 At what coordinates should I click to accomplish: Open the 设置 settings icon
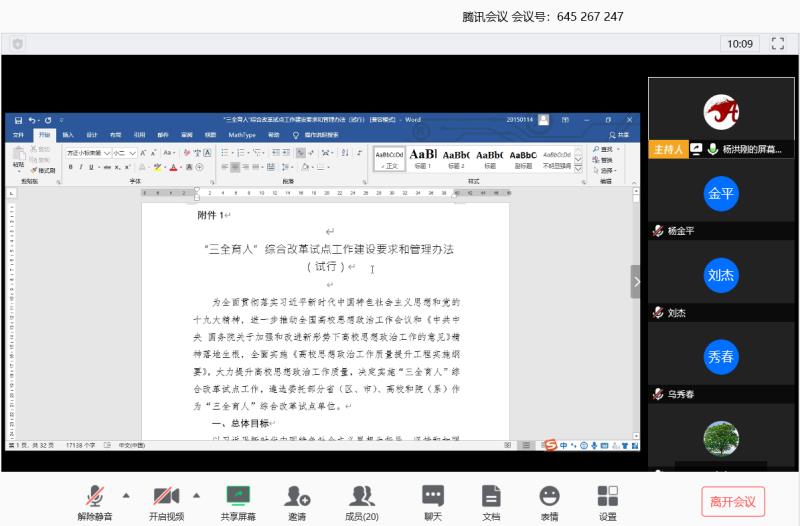[x=607, y=496]
